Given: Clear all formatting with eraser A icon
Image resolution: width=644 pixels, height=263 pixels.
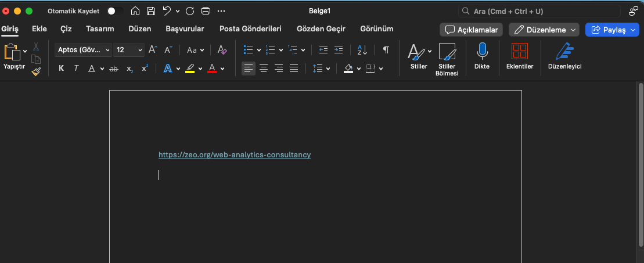Looking at the screenshot, I should pyautogui.click(x=222, y=50).
